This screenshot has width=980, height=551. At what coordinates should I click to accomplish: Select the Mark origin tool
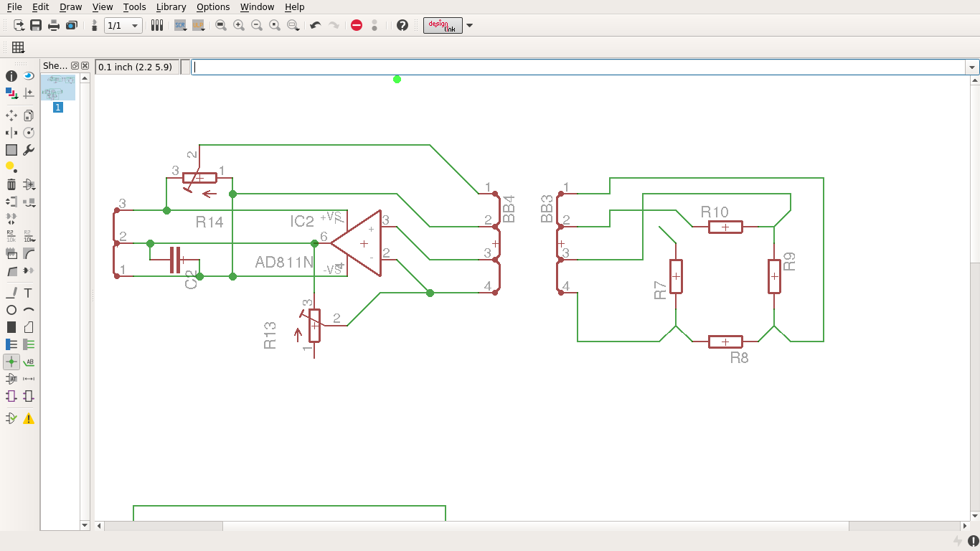coord(29,93)
